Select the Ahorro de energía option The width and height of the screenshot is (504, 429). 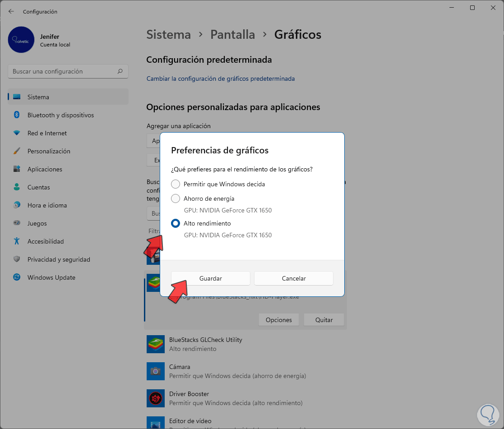click(x=176, y=198)
